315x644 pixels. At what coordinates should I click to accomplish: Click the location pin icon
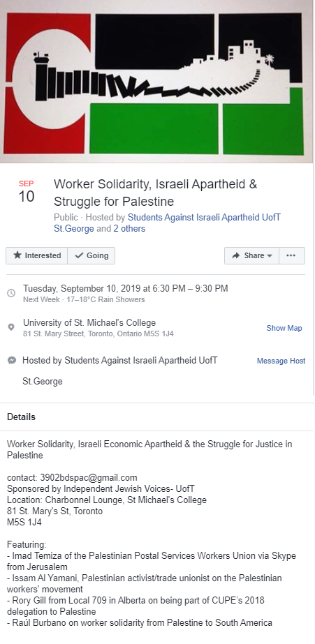tap(11, 327)
